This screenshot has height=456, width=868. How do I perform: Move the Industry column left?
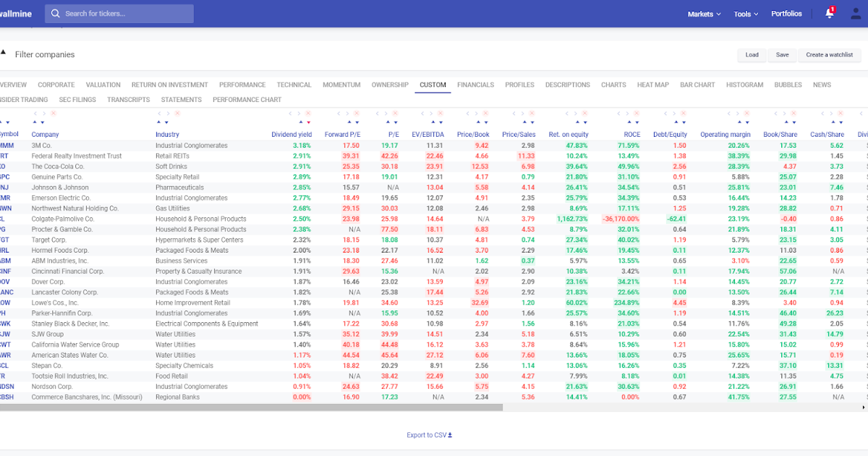pyautogui.click(x=158, y=114)
